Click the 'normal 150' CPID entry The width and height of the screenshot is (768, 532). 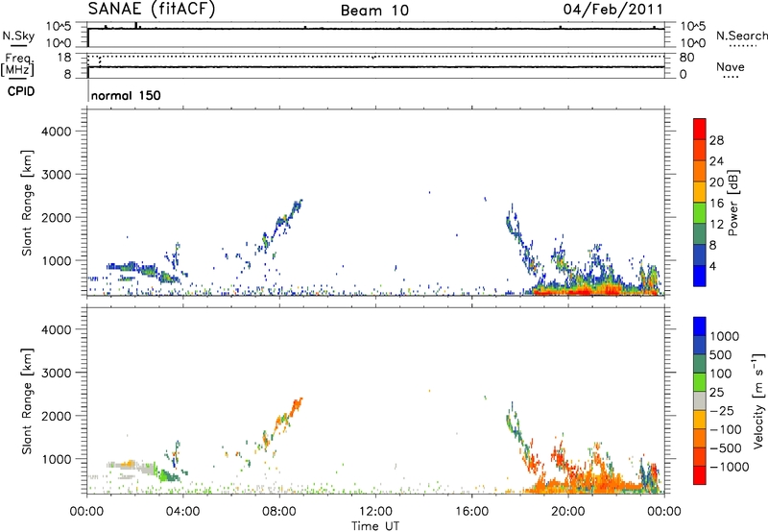(x=126, y=95)
